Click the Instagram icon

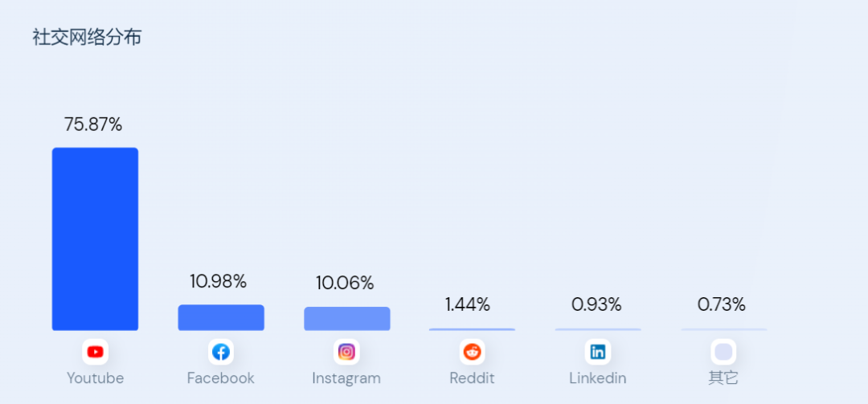click(x=346, y=352)
